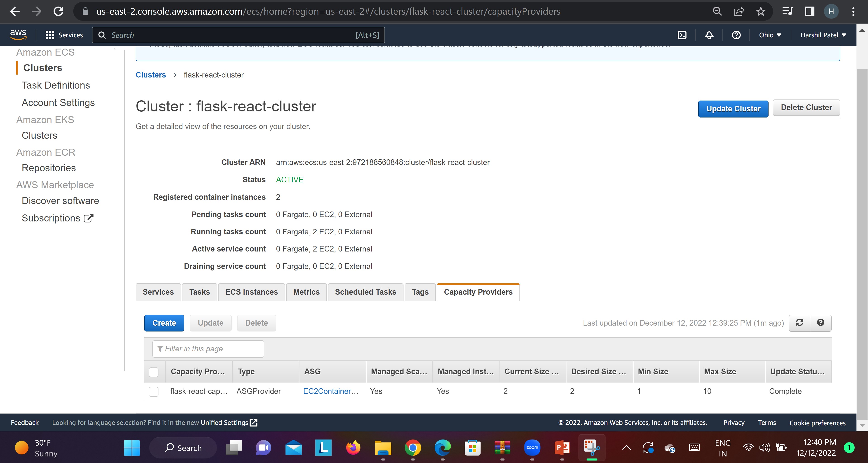Screen dimensions: 868x463
Task: Click the Update Cluster button
Action: coord(733,109)
